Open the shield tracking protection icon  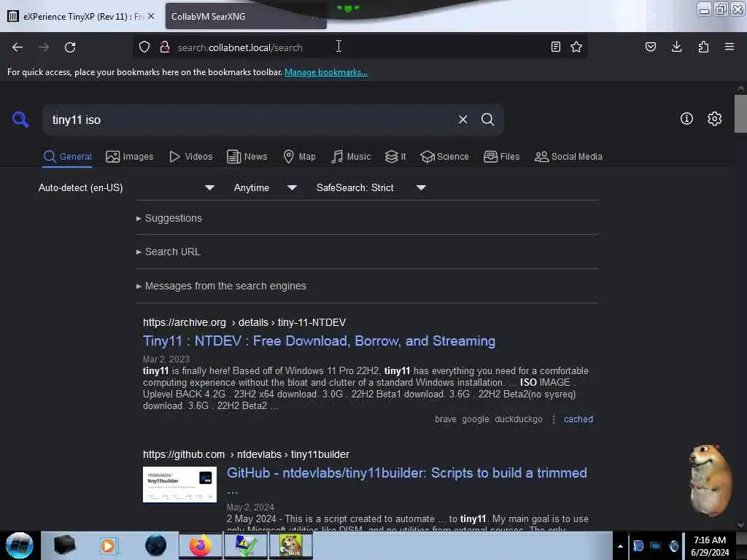144,47
